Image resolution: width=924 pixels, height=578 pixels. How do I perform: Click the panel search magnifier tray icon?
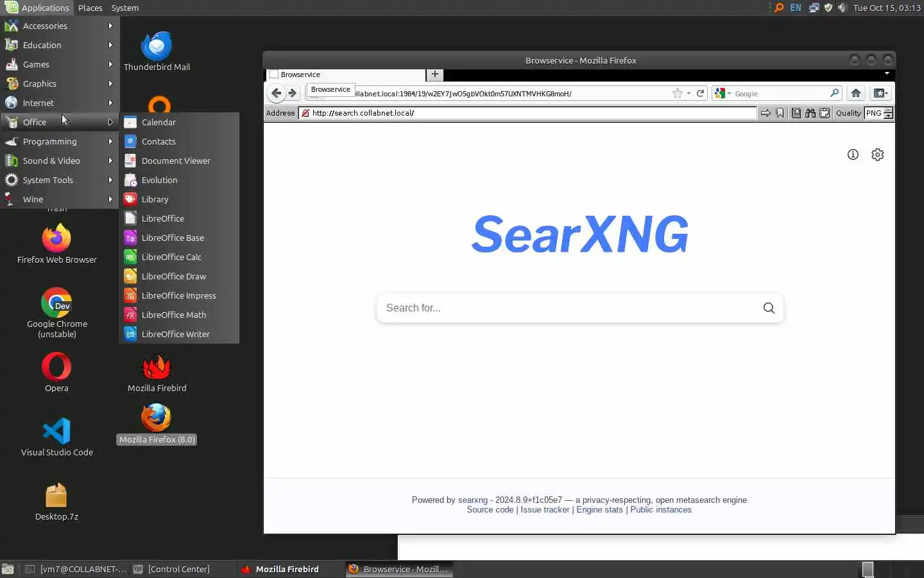click(779, 8)
